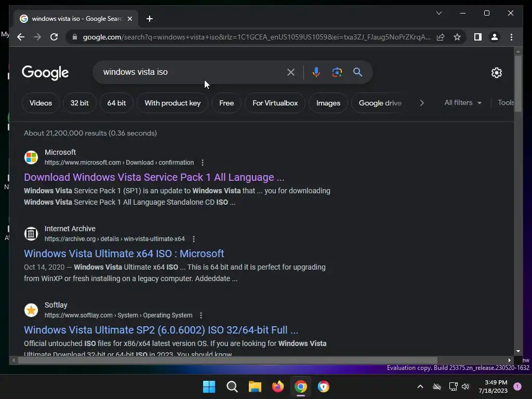
Task: Click the Internet Archive favicon
Action: click(x=31, y=234)
